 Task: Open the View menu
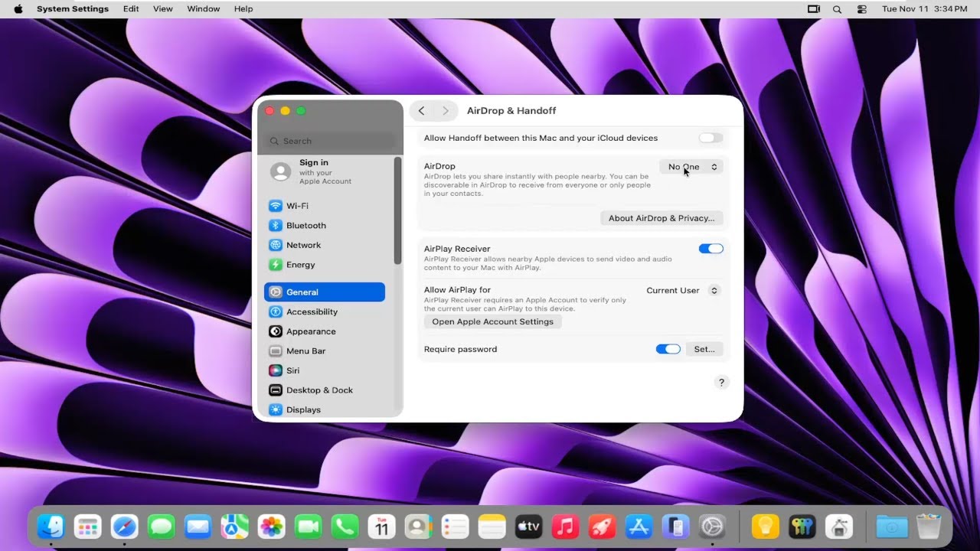162,9
